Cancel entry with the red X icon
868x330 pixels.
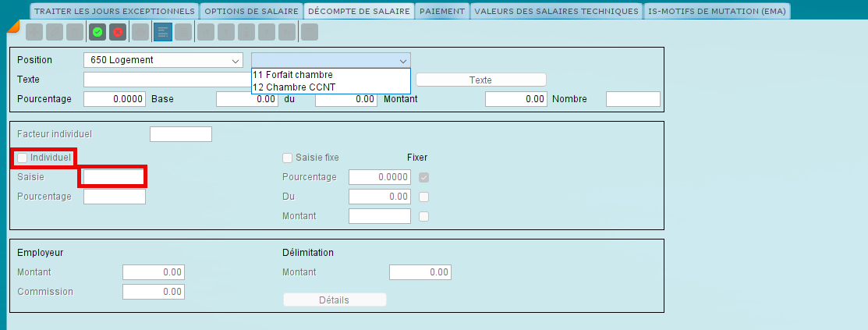(x=117, y=32)
